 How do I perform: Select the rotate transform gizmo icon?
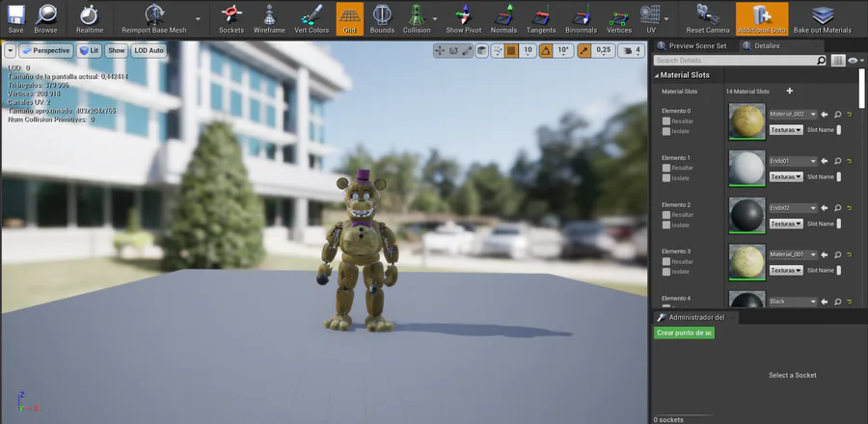click(x=453, y=51)
